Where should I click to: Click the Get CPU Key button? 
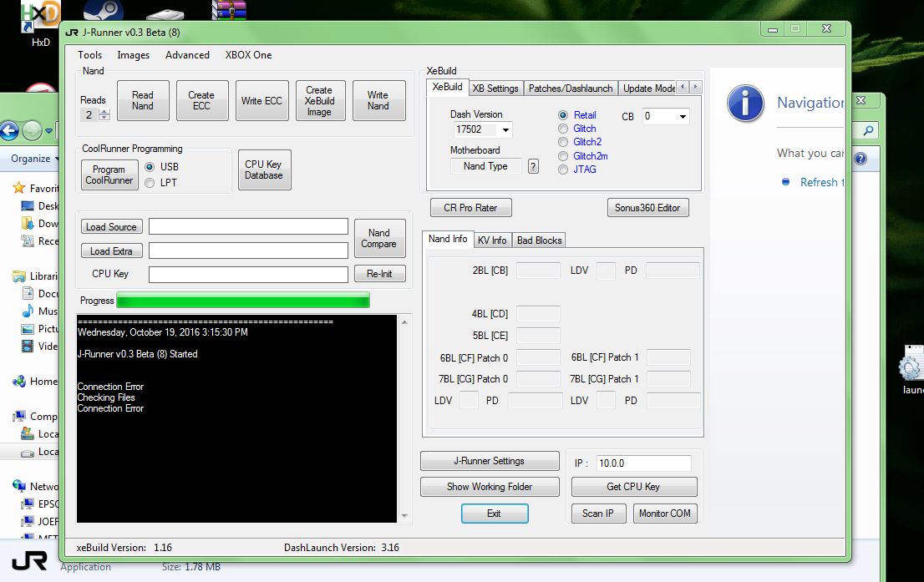tap(633, 487)
